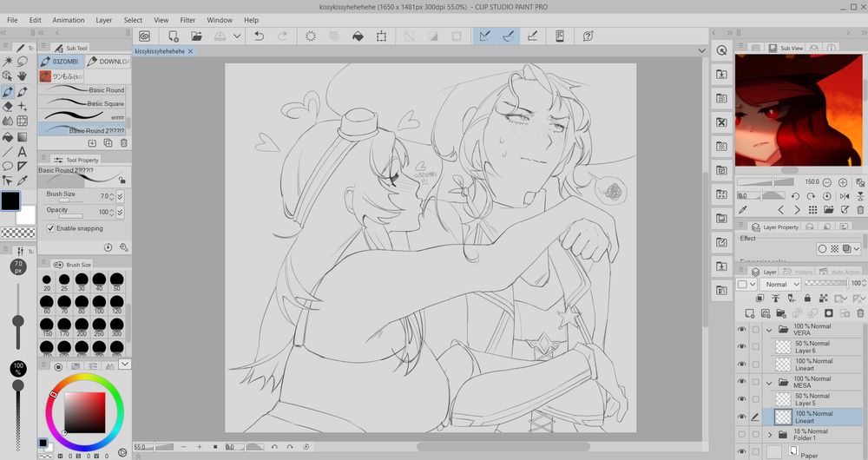
Task: Toggle Snap to Ruler in command bar
Action: (x=485, y=36)
